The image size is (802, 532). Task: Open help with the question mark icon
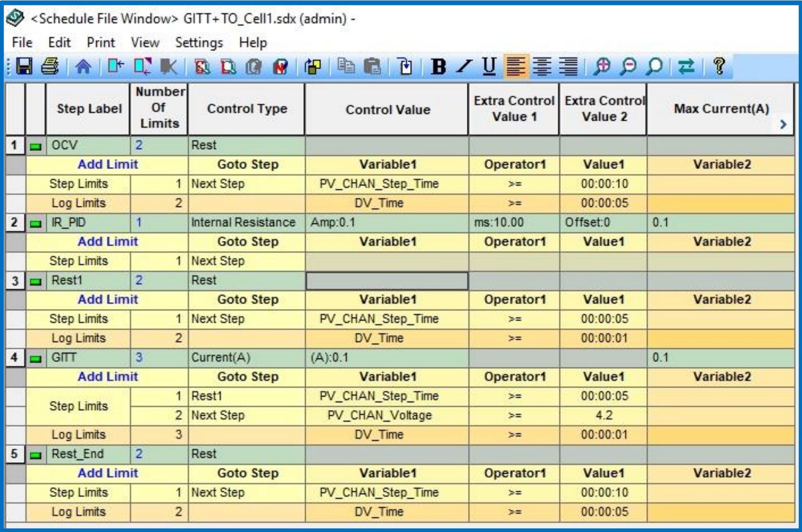coord(719,66)
